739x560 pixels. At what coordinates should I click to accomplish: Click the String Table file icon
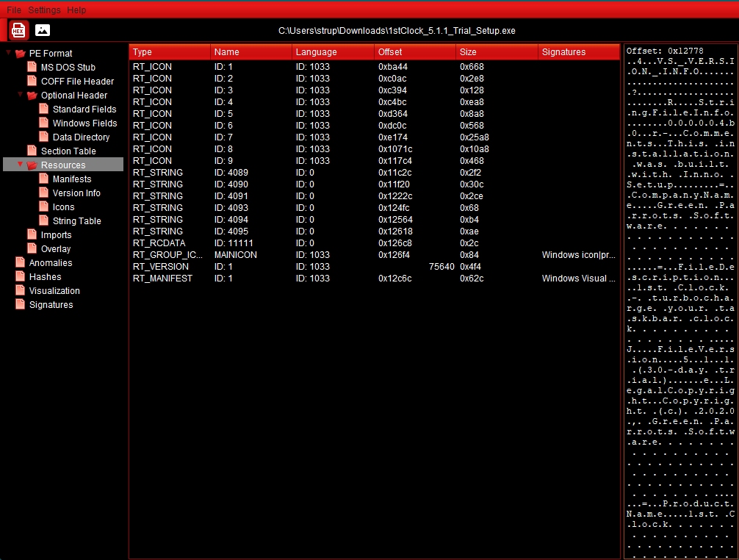click(x=44, y=220)
